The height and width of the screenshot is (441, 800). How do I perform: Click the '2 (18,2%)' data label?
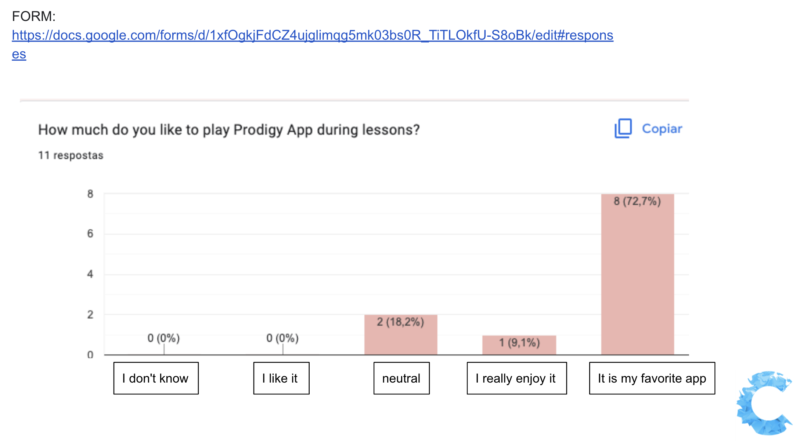[x=400, y=323]
